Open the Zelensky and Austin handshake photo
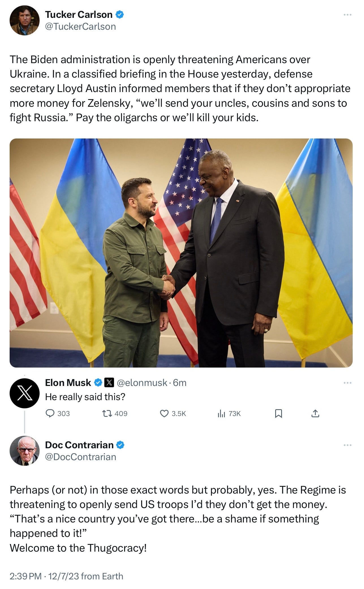Viewport: 364px width, 589px height. point(181,253)
